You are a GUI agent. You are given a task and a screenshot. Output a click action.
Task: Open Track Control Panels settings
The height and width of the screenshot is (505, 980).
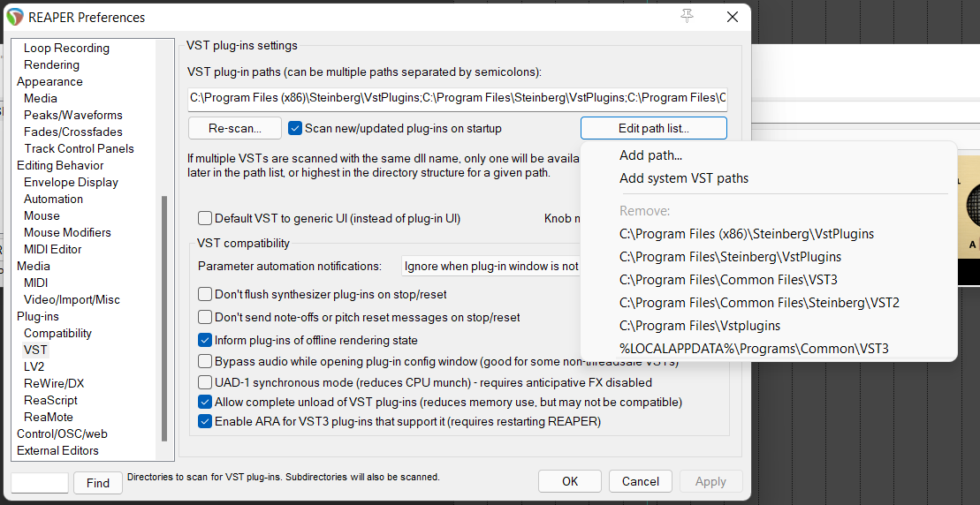pos(79,148)
